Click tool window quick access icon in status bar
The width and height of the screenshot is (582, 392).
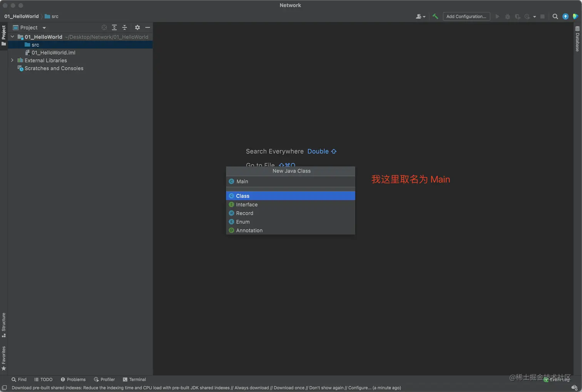click(x=4, y=388)
